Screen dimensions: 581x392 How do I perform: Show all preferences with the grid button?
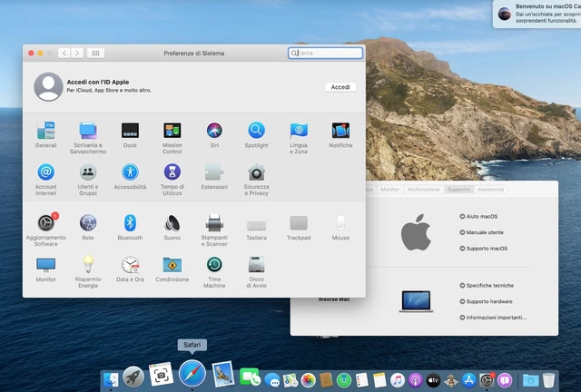click(95, 53)
